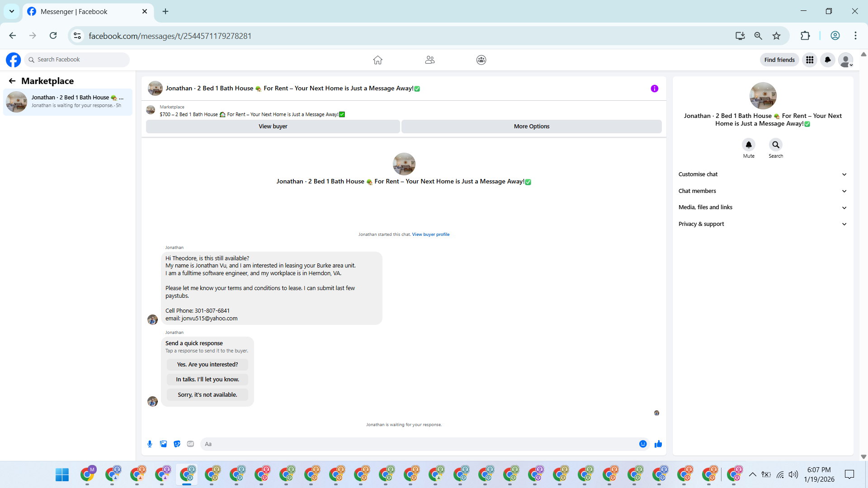
Task: Click the purple conversation info icon
Action: coord(654,89)
